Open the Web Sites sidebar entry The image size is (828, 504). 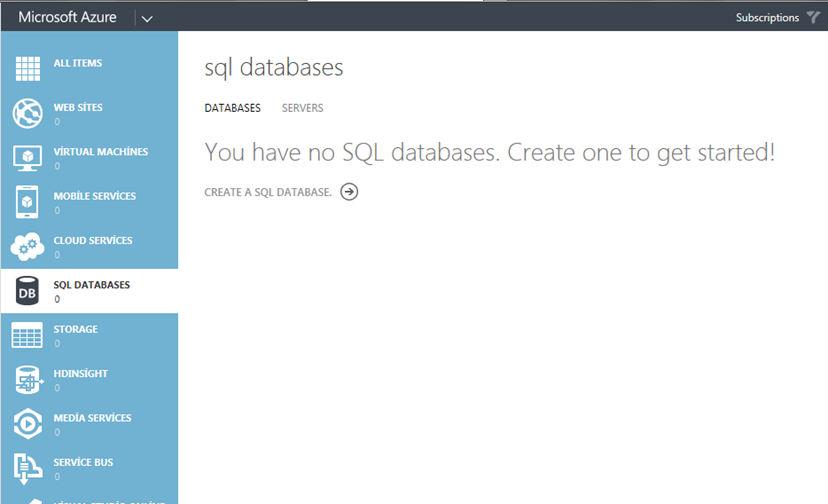tap(89, 113)
